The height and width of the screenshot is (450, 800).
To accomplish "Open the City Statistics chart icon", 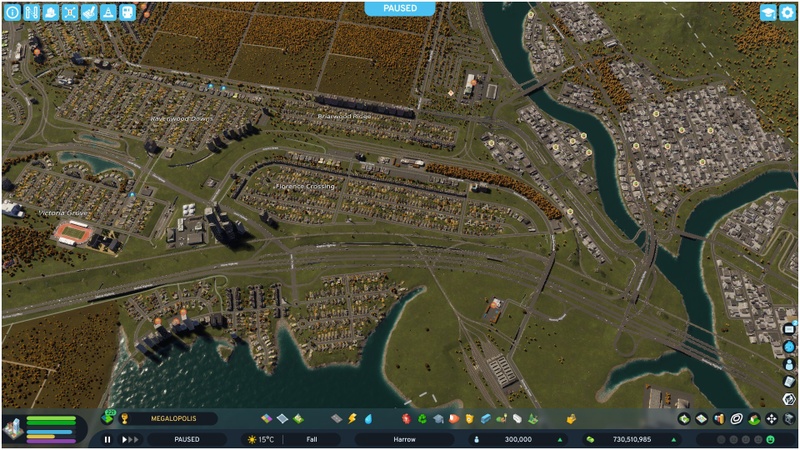I will pyautogui.click(x=719, y=419).
